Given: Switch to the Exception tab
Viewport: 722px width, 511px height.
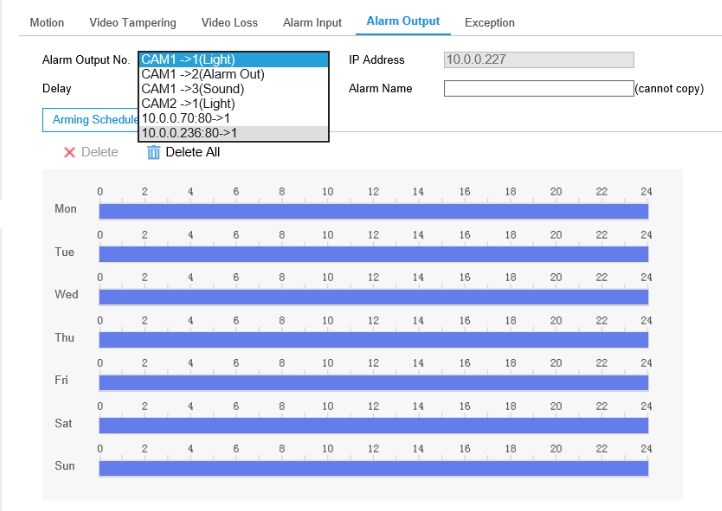Looking at the screenshot, I should (x=489, y=23).
